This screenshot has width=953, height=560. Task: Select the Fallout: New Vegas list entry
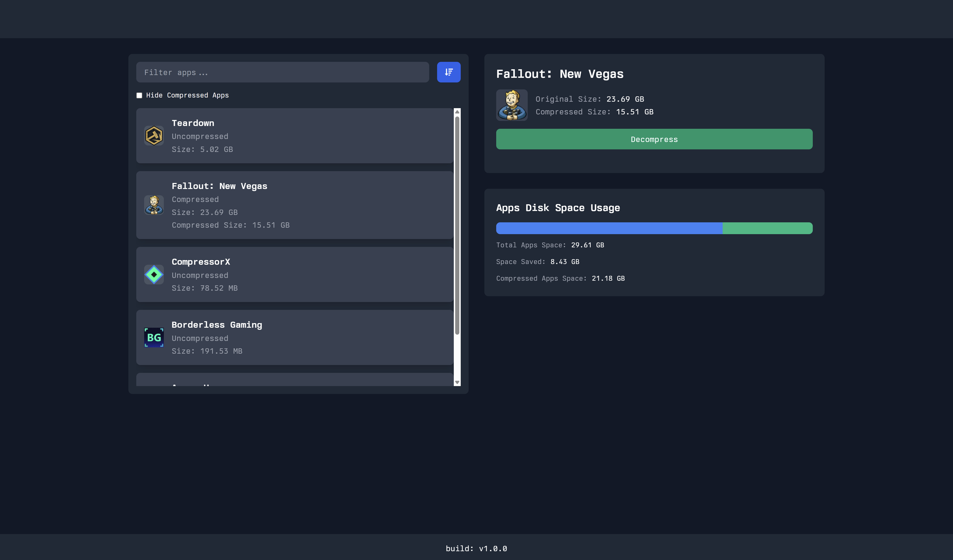pos(295,205)
